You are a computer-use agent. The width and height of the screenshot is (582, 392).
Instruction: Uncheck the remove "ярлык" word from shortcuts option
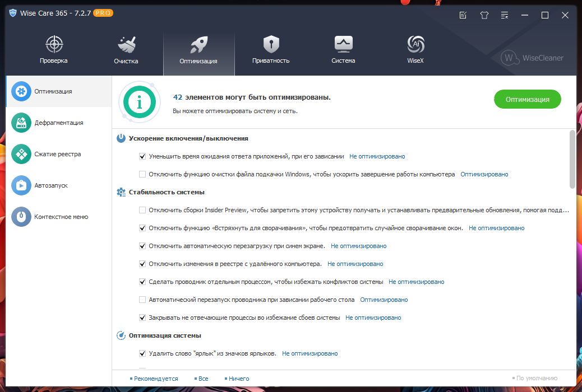tap(142, 353)
